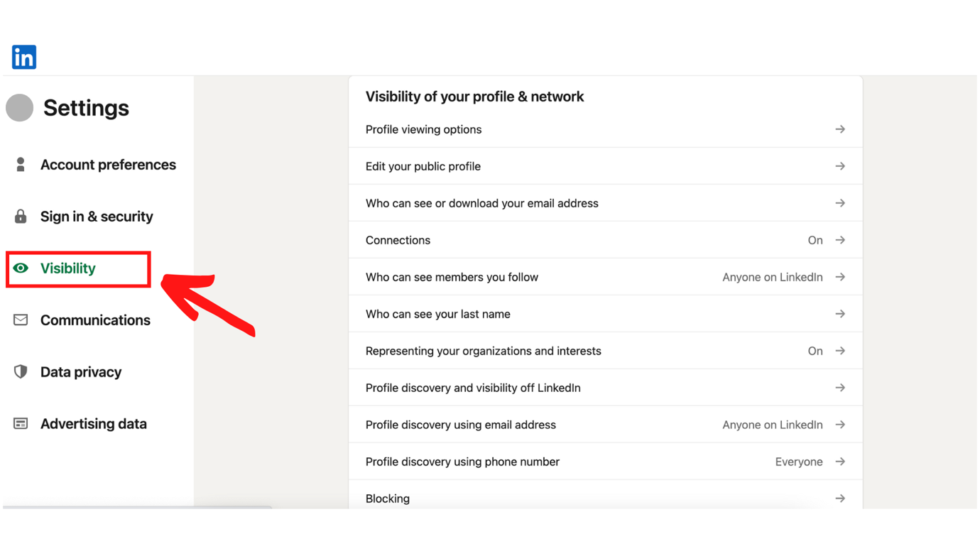This screenshot has width=980, height=551.
Task: Click the Advertising data icon
Action: [21, 424]
